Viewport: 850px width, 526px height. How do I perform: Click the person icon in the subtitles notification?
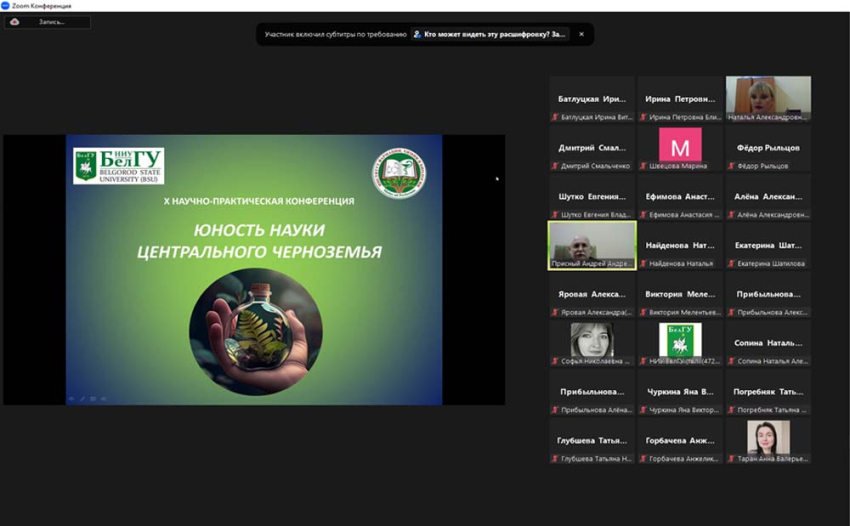[417, 34]
